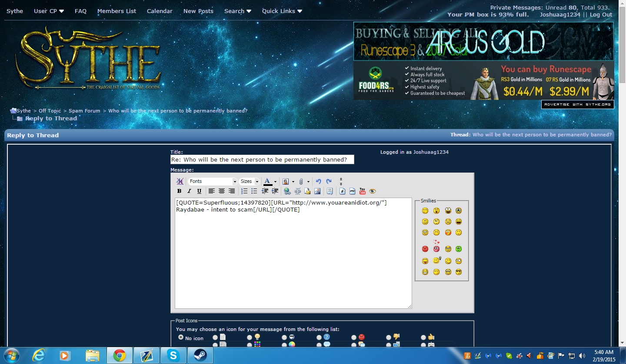Choose the thumbs up post icon radio
The height and width of the screenshot is (364, 626).
tap(423, 338)
